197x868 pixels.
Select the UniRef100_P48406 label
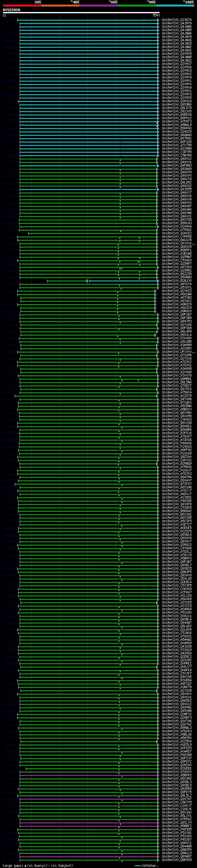coord(176,443)
